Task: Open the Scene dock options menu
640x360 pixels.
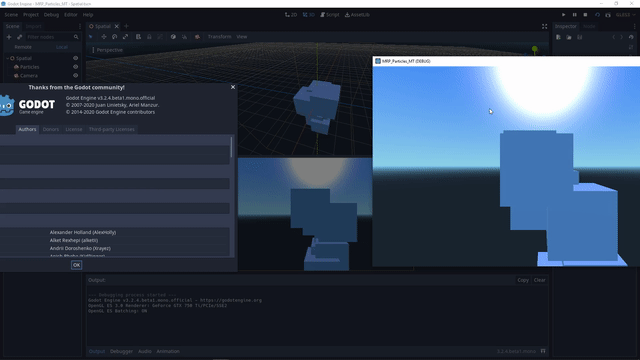Action: coord(80,27)
